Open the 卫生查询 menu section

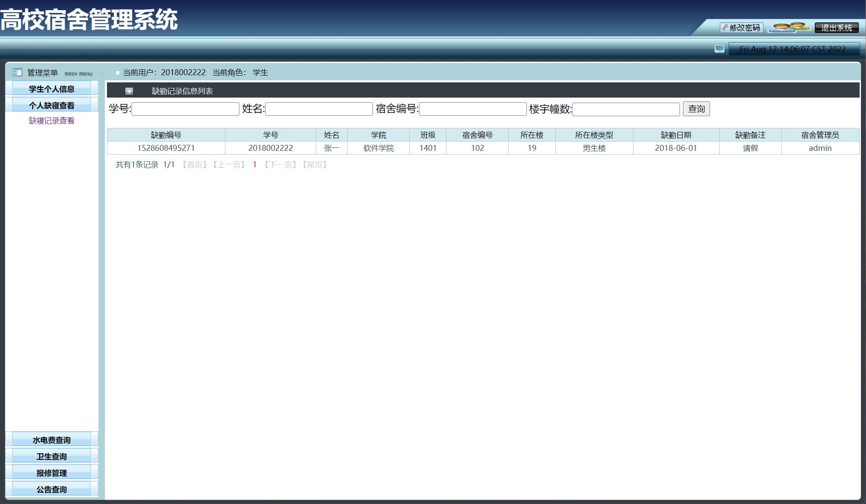click(52, 456)
